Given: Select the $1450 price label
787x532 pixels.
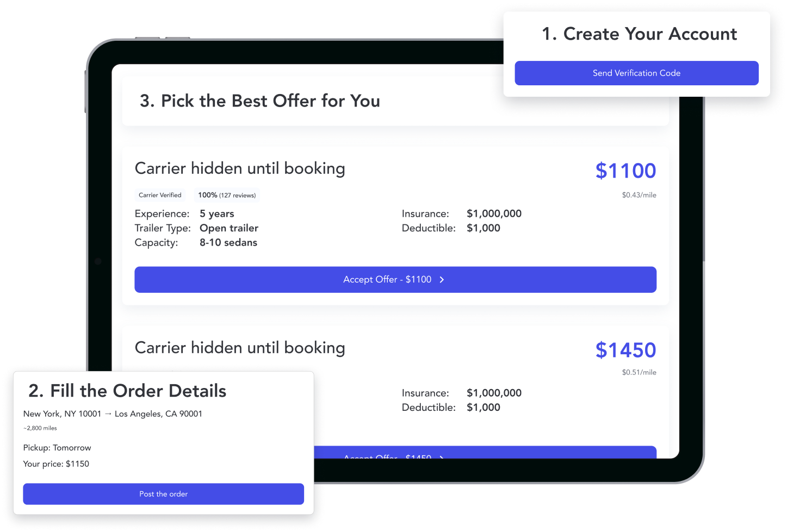Looking at the screenshot, I should [x=625, y=350].
